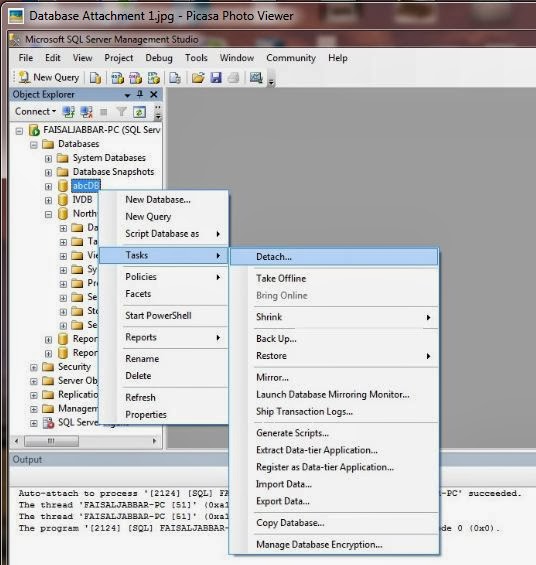Select Mirror... in the Tasks submenu
Screen dimensions: 536x565
334,377
